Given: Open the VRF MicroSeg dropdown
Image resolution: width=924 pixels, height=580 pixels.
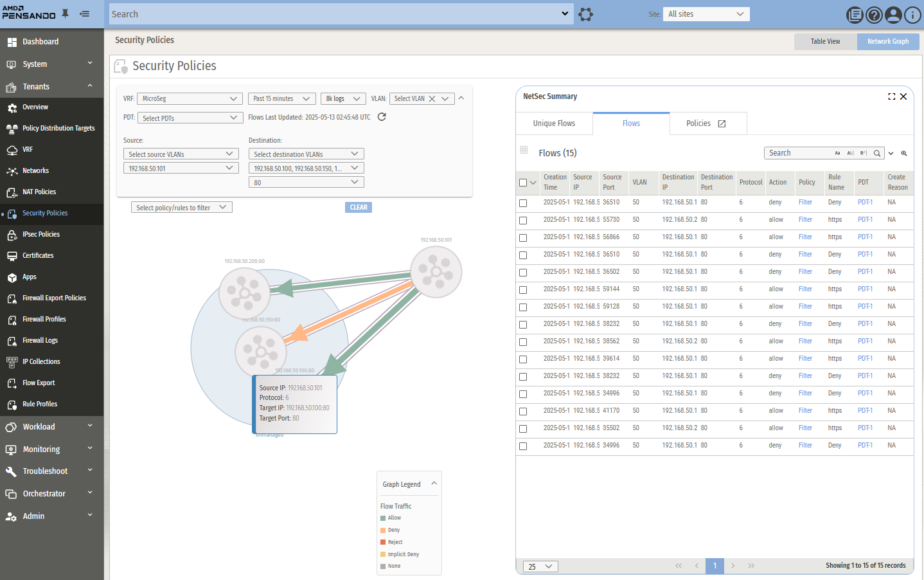Looking at the screenshot, I should point(189,99).
